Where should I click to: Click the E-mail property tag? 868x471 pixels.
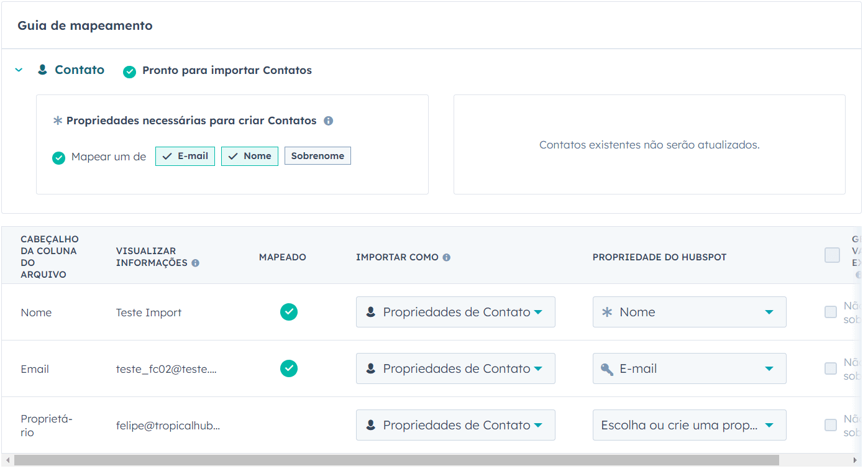pyautogui.click(x=185, y=157)
